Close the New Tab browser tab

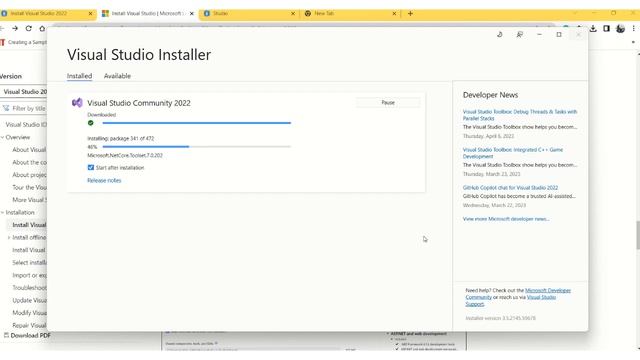[394, 13]
